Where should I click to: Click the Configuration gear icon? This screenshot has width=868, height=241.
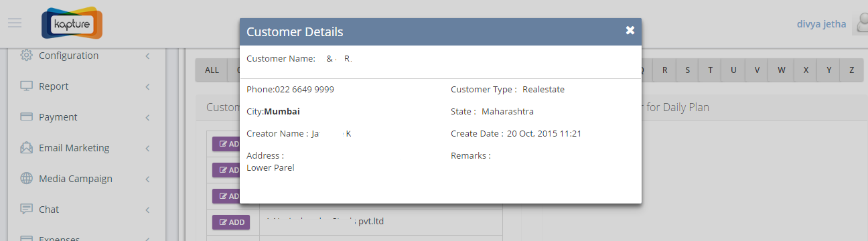pyautogui.click(x=27, y=56)
